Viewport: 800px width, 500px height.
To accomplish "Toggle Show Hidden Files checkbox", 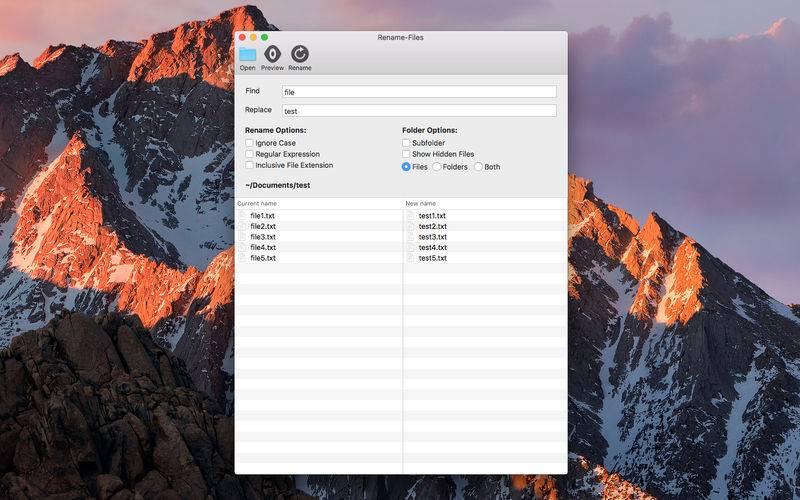I will point(406,154).
